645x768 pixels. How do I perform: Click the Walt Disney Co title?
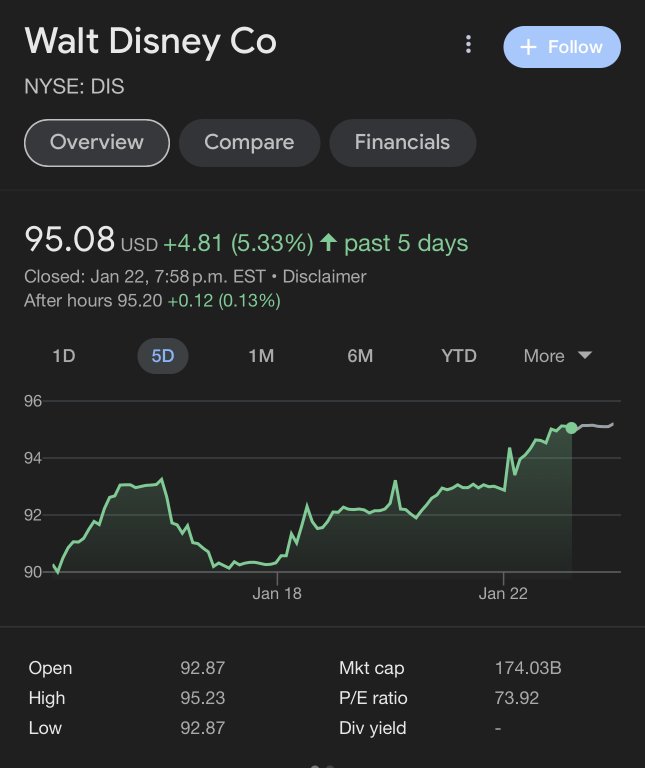point(150,42)
